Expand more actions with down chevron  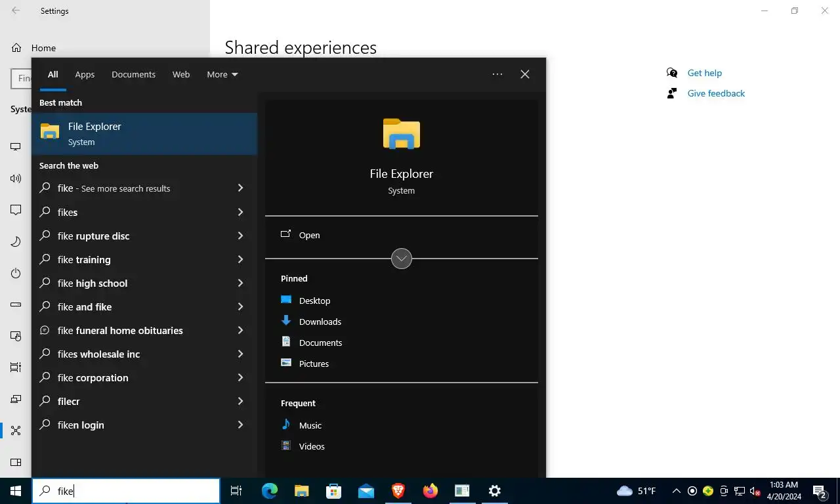pos(402,259)
